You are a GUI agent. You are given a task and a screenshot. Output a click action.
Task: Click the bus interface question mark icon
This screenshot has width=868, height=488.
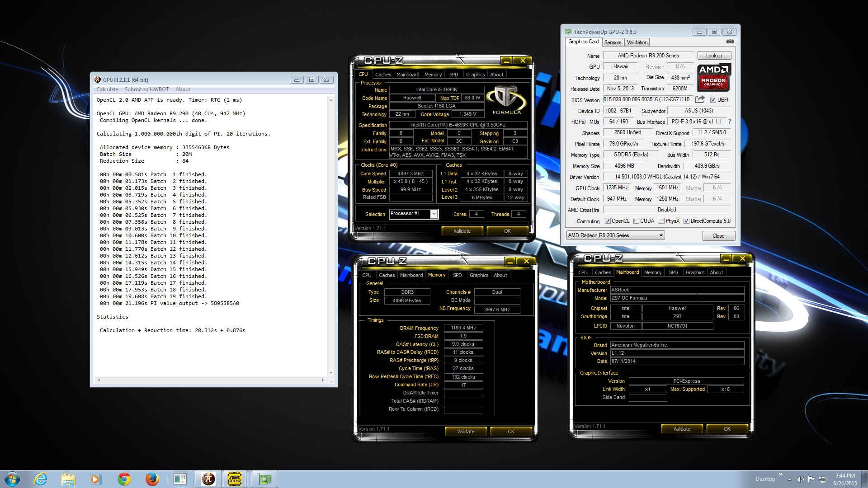point(729,122)
